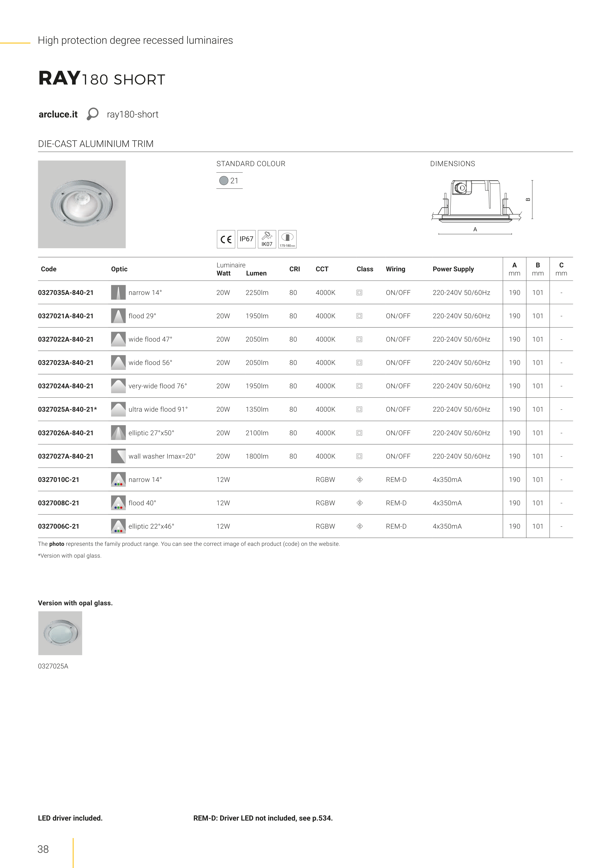Viewport: 614px width, 868px height.
Task: Click the RGBW narrow 14° optic icon
Action: (x=118, y=479)
